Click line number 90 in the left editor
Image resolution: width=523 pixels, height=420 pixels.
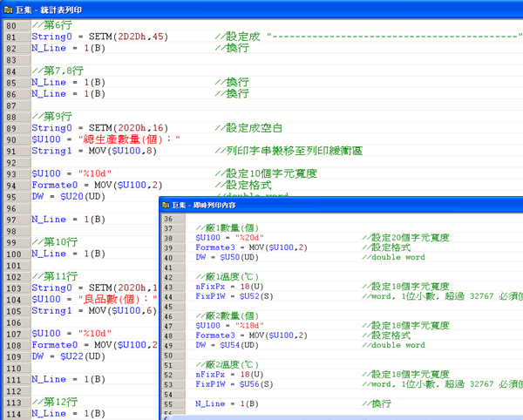(10, 139)
